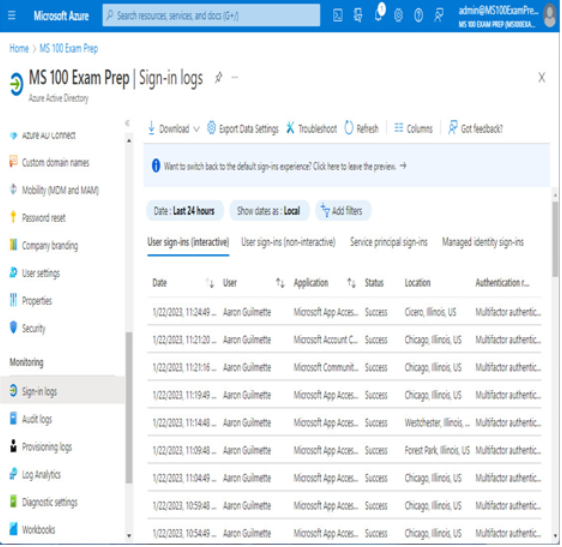This screenshot has width=562, height=547.
Task: Open Company branding in sidebar
Action: 50,246
